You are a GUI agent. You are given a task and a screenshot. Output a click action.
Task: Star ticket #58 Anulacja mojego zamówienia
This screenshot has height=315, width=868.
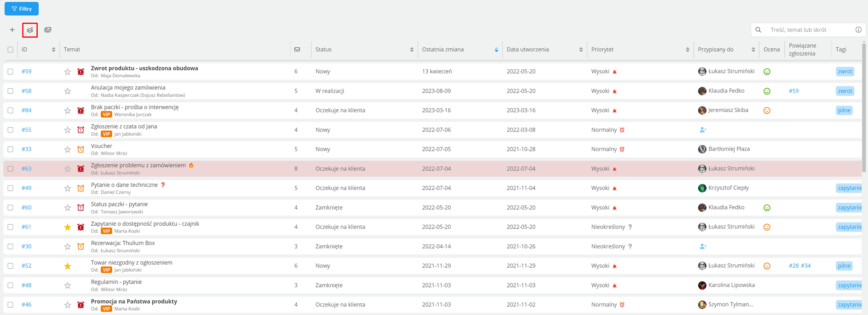67,91
